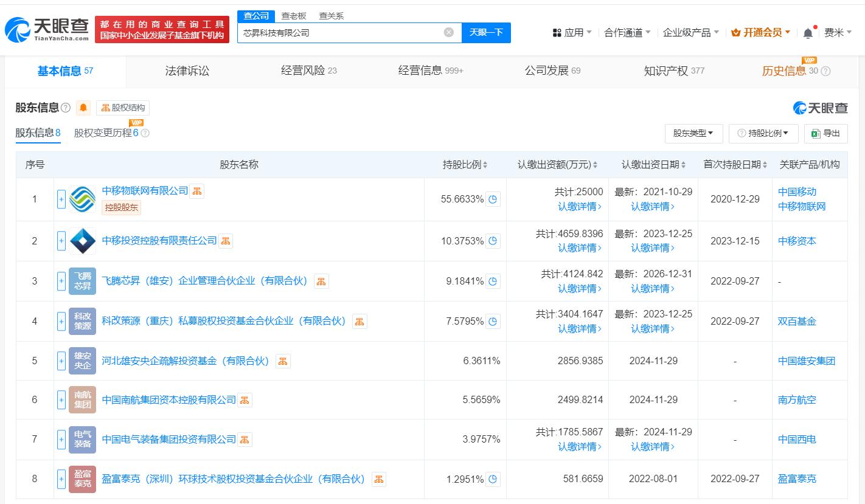
Task: Click 中移物联网 China Mobile logo thumbnail
Action: (83, 199)
